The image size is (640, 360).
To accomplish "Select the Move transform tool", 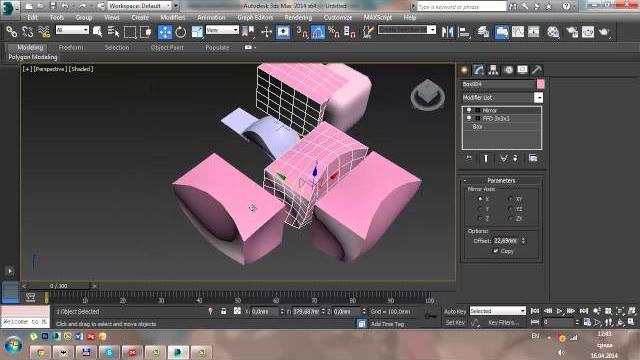I will (x=165, y=32).
